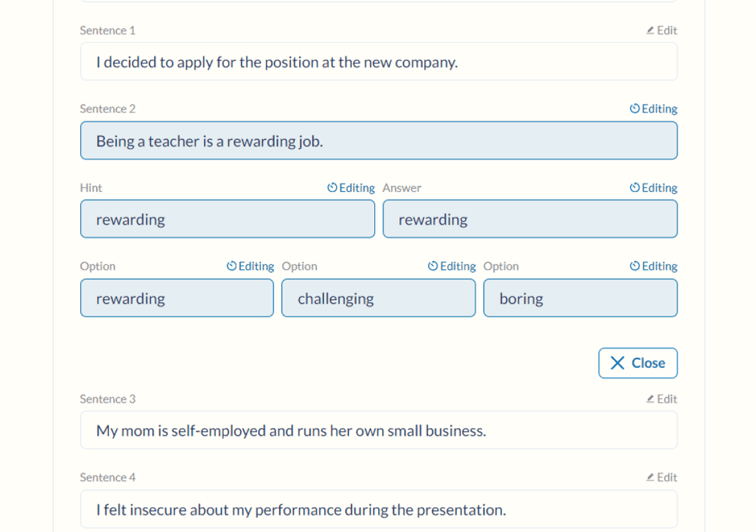This screenshot has width=756, height=532.
Task: Click the Sentence 3 field about self-employed mom
Action: (x=378, y=430)
